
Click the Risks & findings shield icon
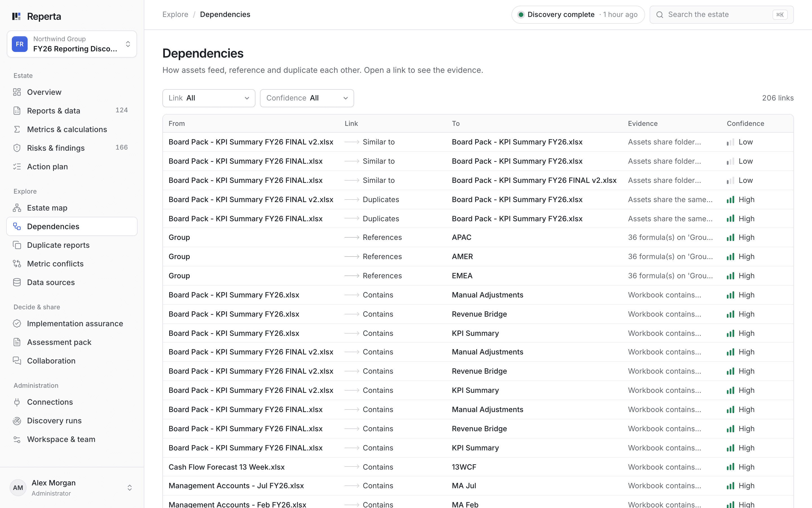pyautogui.click(x=17, y=148)
